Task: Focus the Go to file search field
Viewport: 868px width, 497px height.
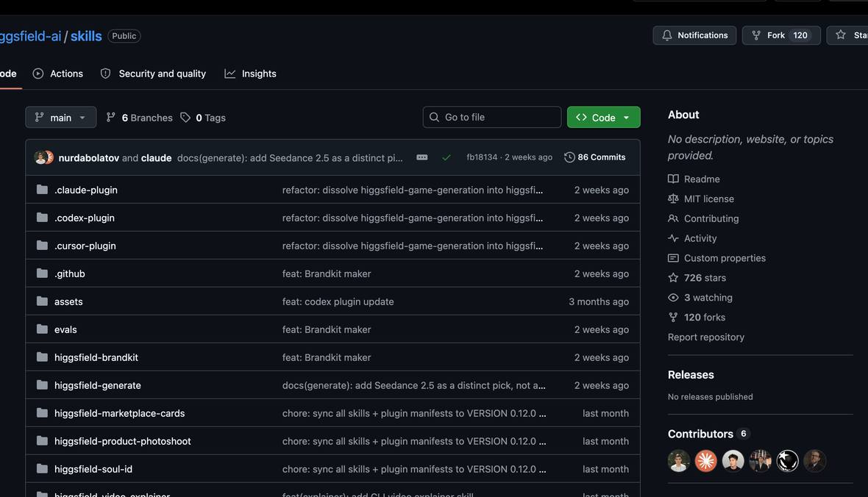Action: 491,118
